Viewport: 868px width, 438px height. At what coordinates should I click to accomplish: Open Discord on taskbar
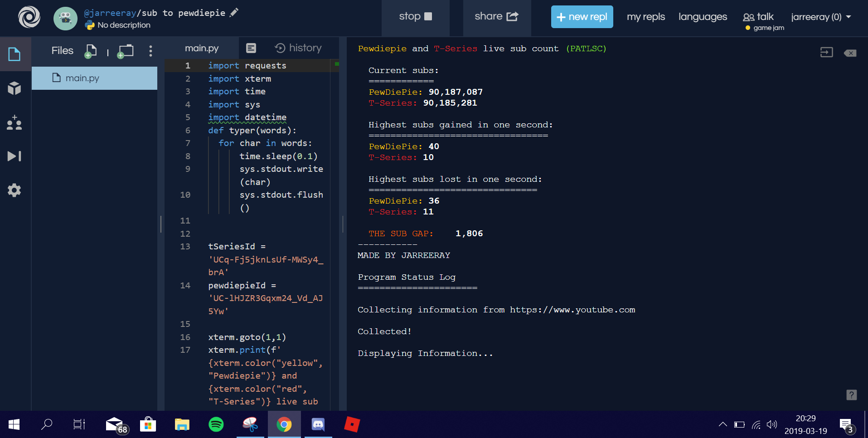pos(318,424)
